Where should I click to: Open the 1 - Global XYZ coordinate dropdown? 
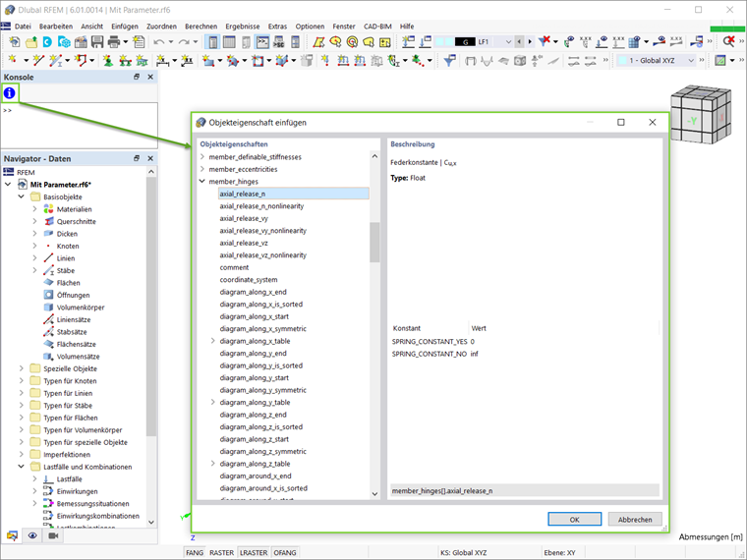coord(691,61)
